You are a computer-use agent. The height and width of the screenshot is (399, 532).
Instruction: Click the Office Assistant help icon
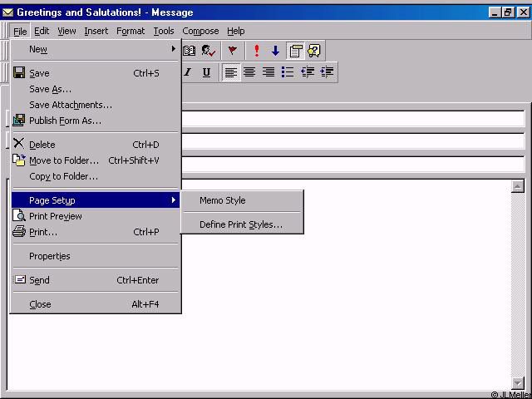[313, 51]
